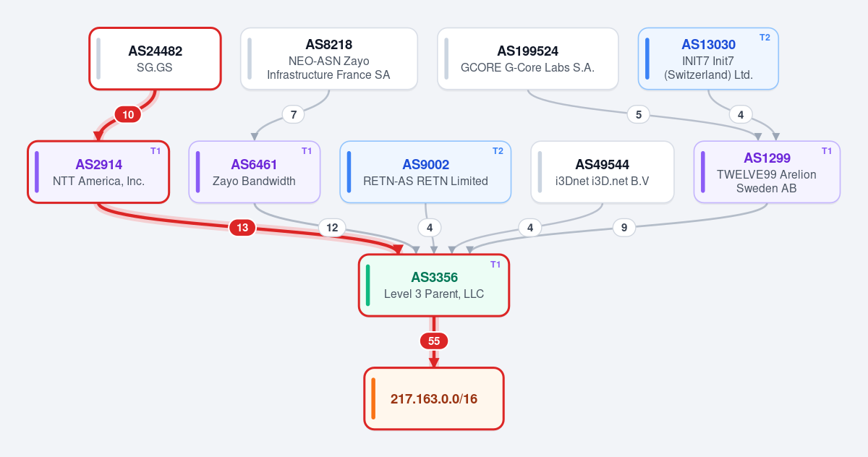Click the red edge label 10

[128, 114]
